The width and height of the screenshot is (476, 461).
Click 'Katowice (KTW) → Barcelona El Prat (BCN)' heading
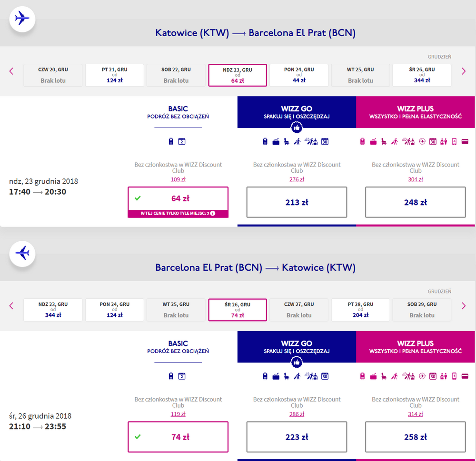click(255, 33)
